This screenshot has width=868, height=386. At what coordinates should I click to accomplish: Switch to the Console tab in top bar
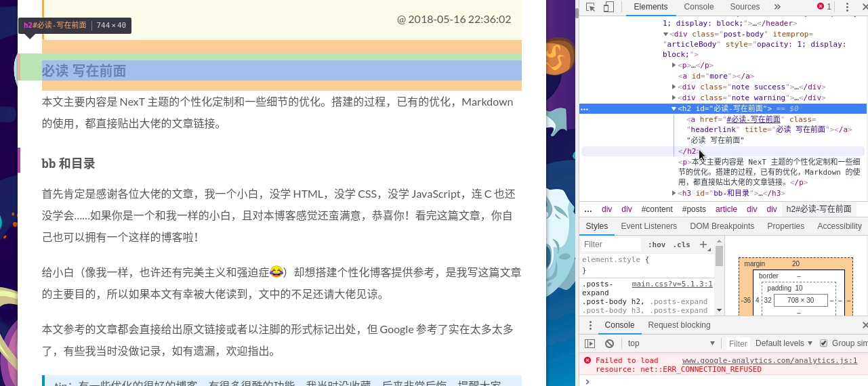699,7
